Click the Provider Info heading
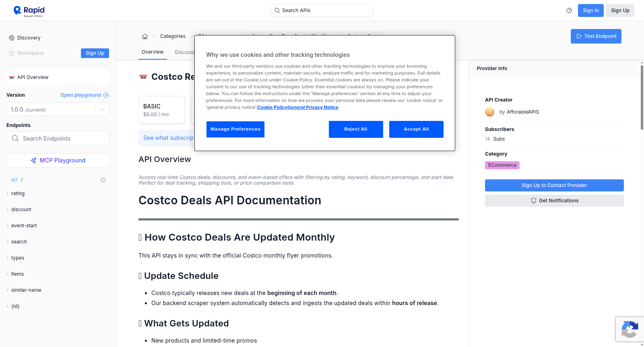Viewport: 644px width, 347px height. coord(492,69)
